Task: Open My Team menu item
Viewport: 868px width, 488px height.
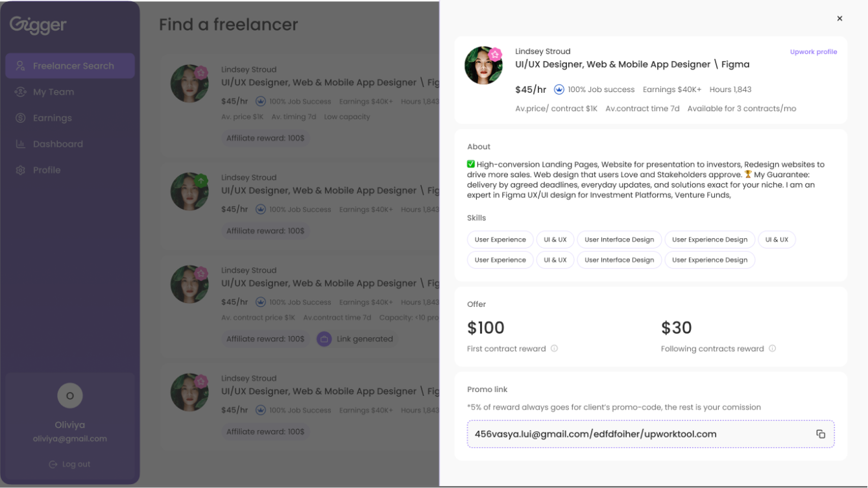Action: click(53, 92)
